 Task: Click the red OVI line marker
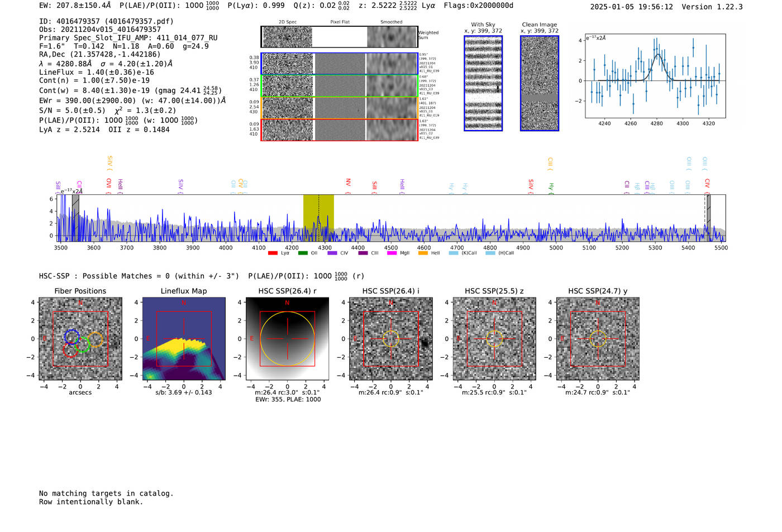[109, 185]
